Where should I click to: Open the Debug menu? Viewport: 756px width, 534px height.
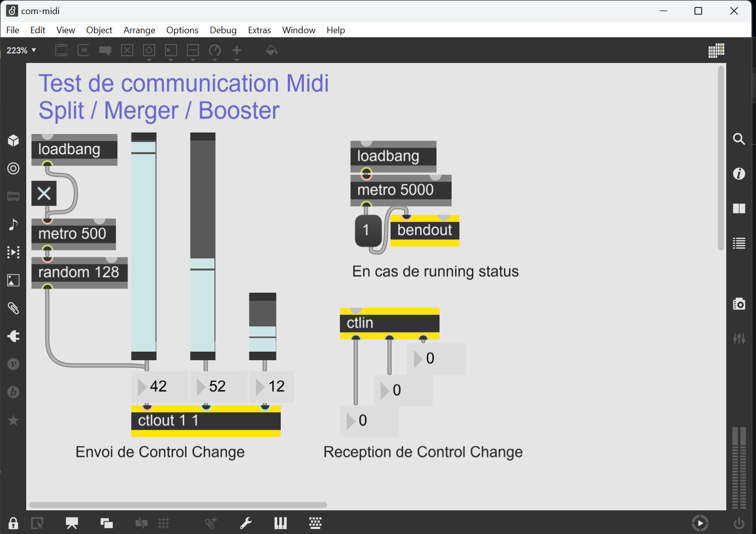pos(223,30)
